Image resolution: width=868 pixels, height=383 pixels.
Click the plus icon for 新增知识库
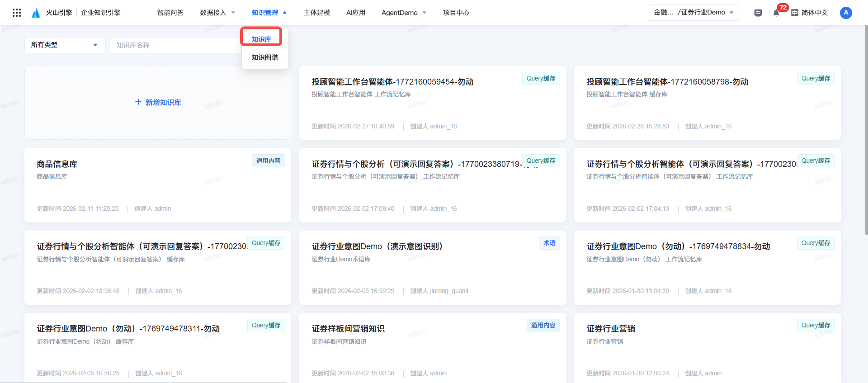pyautogui.click(x=138, y=102)
